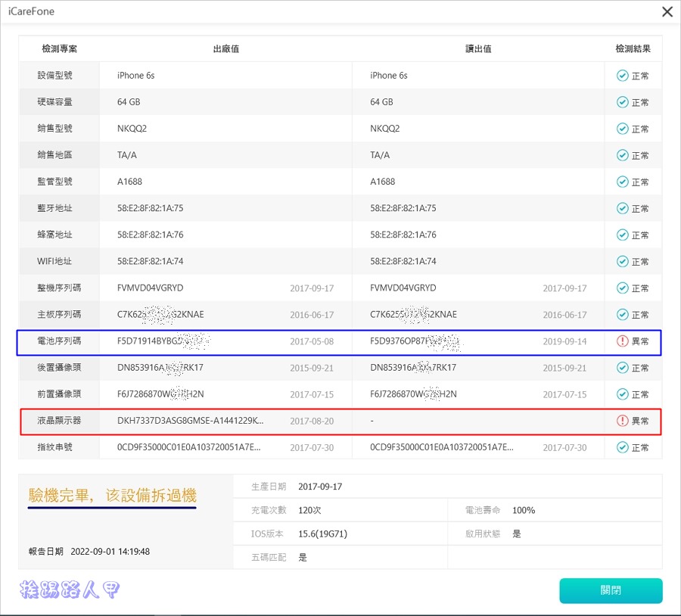Click the 充電次數 value 120次
Screen dimensions: 681x616
(x=312, y=510)
